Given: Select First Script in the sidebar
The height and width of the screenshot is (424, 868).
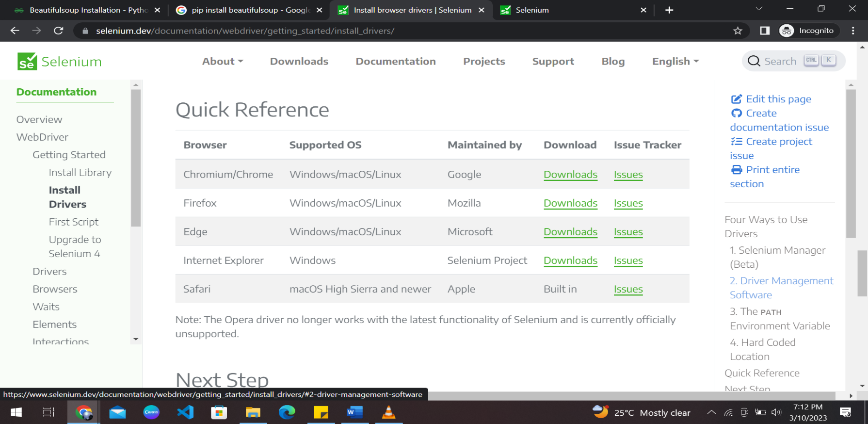Looking at the screenshot, I should (74, 222).
